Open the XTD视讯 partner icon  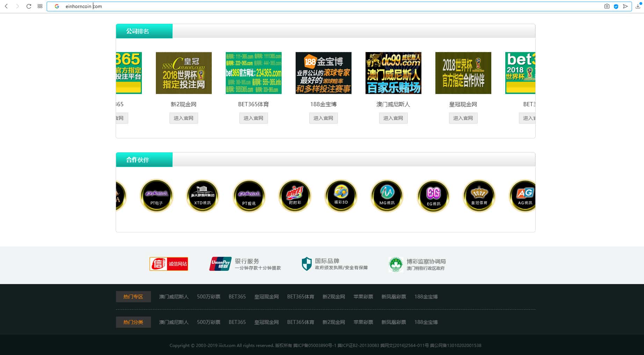click(203, 196)
